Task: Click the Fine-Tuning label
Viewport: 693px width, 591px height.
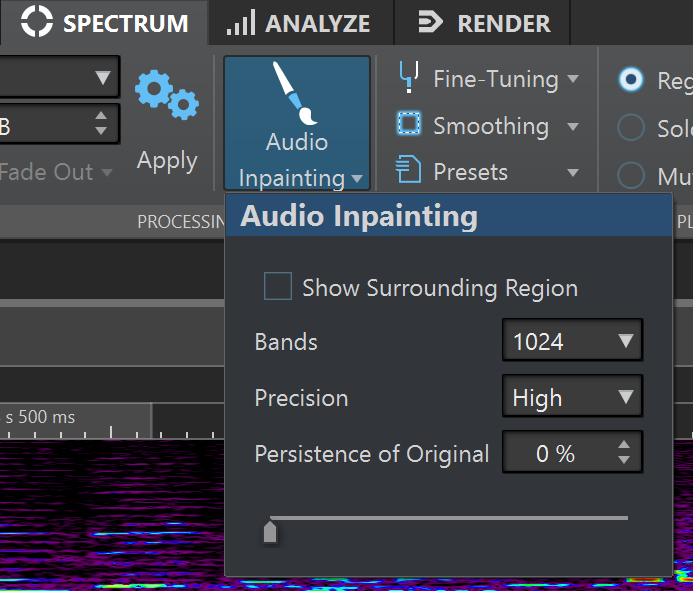Action: coord(496,80)
